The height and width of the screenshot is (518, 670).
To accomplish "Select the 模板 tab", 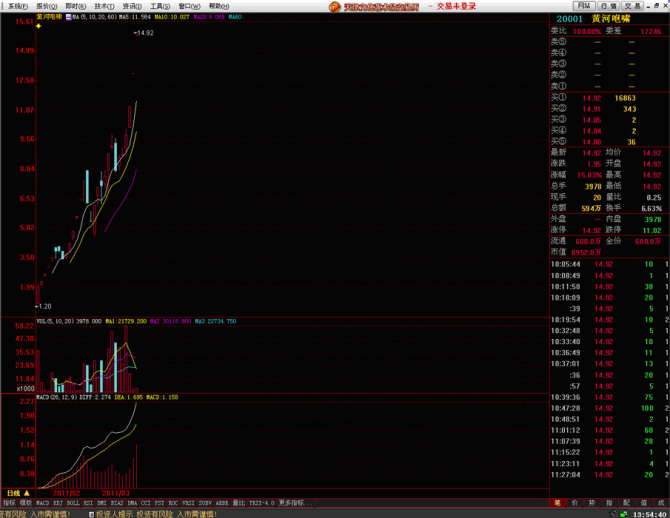I will [x=26, y=502].
